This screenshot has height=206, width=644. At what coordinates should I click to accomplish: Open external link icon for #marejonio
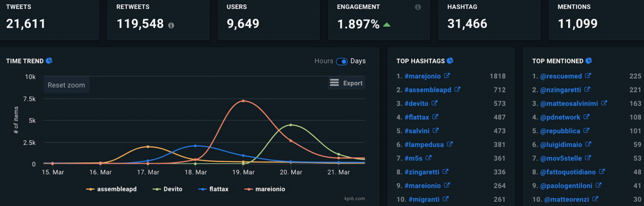(447, 76)
